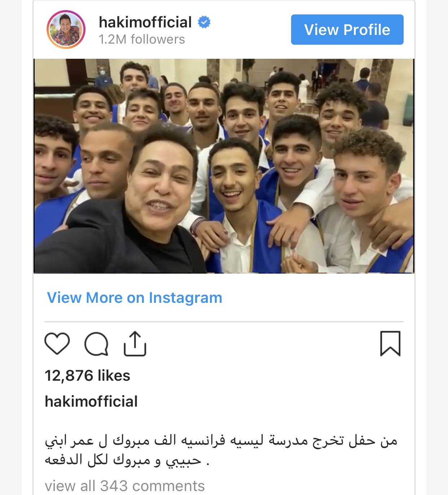
Task: Open comments via the speech bubble icon
Action: pyautogui.click(x=96, y=344)
